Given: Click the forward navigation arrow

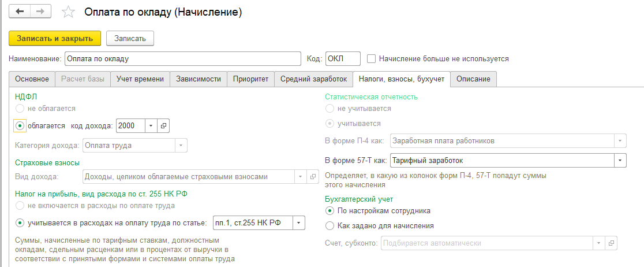Looking at the screenshot, I should coord(40,12).
